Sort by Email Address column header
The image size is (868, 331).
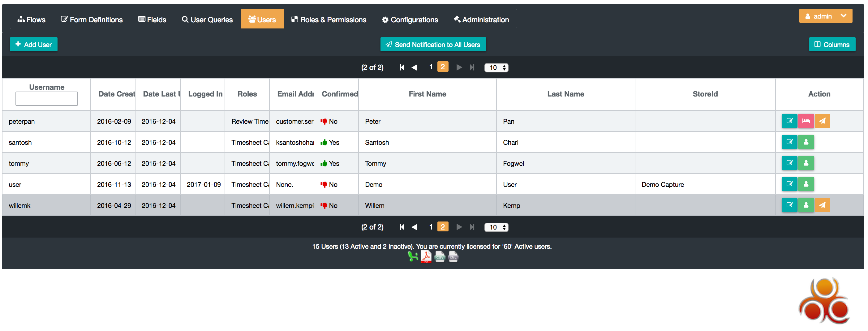[292, 94]
